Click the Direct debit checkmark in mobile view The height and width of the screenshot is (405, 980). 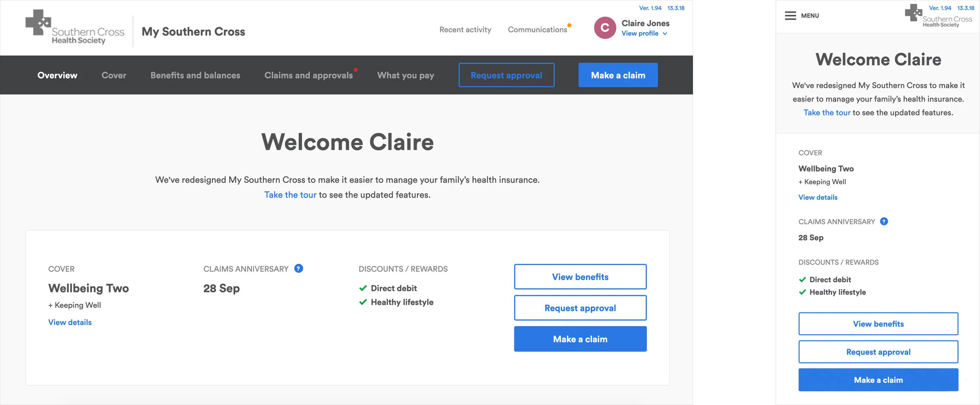click(802, 280)
